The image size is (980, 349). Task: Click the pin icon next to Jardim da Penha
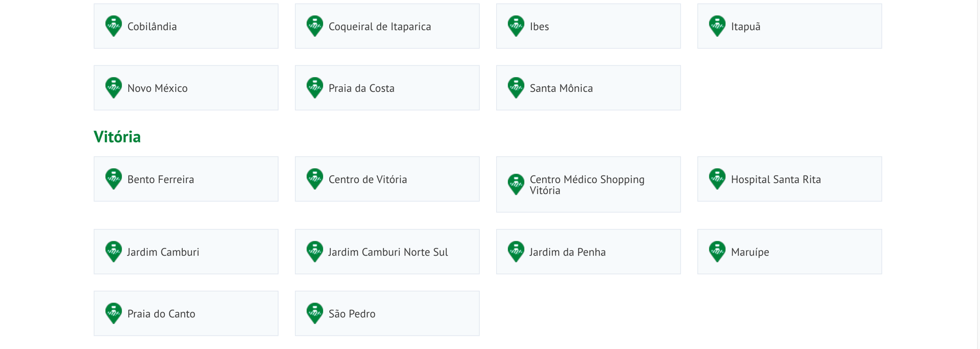pyautogui.click(x=516, y=252)
